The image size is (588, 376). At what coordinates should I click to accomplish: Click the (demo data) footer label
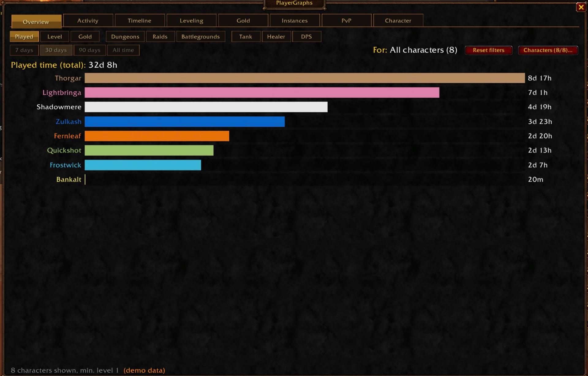144,370
